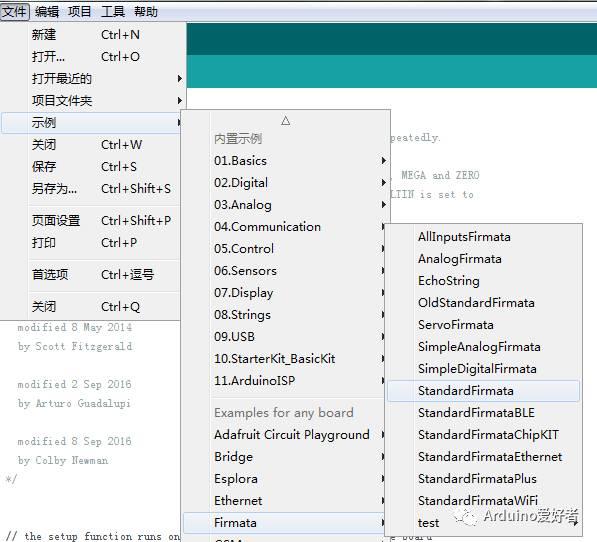Click 'by Colby Newman' comment line
Screen dimensions: 597x542
tap(63, 461)
